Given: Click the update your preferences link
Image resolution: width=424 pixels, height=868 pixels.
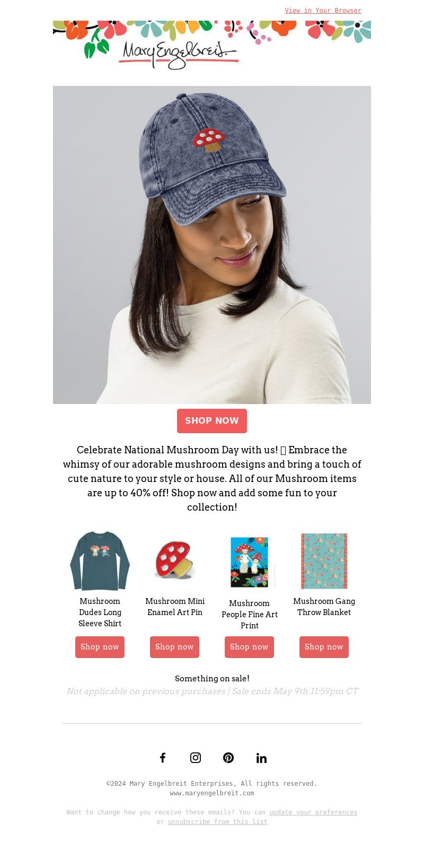Looking at the screenshot, I should pyautogui.click(x=313, y=812).
